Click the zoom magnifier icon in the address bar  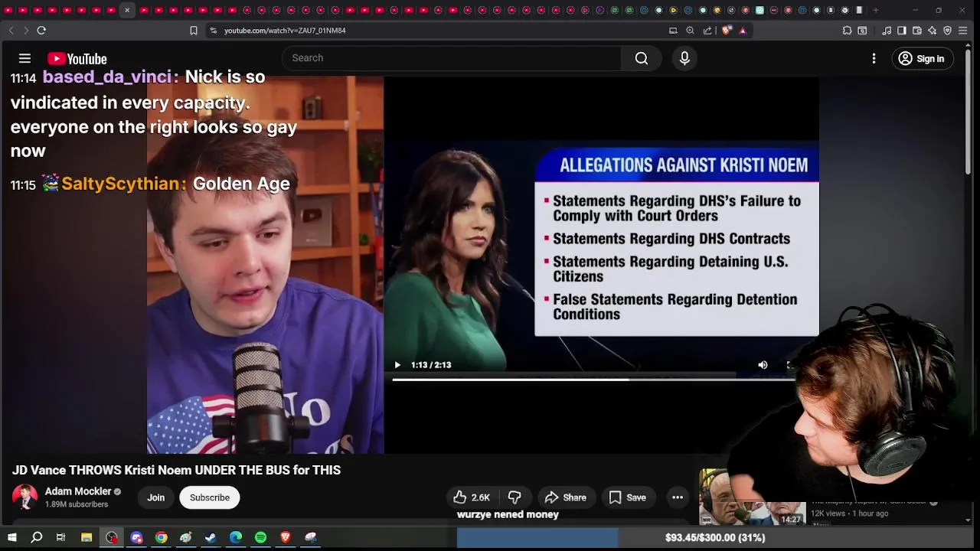[x=690, y=31]
